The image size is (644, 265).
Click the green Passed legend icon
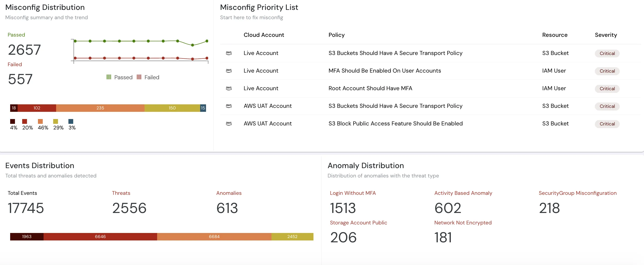tap(109, 77)
